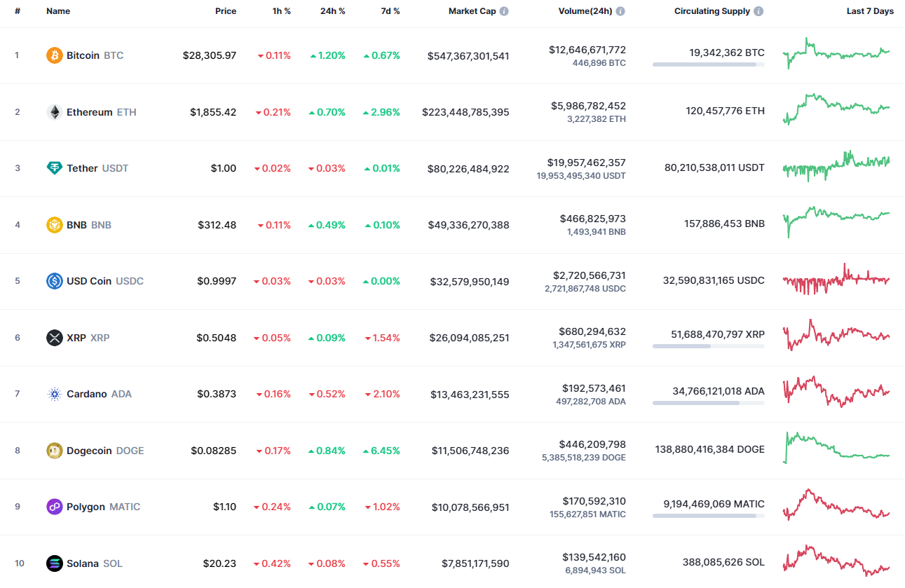Viewport: 905px width, 588px height.
Task: Click Bitcoin's circulating supply progress bar
Action: coord(708,64)
